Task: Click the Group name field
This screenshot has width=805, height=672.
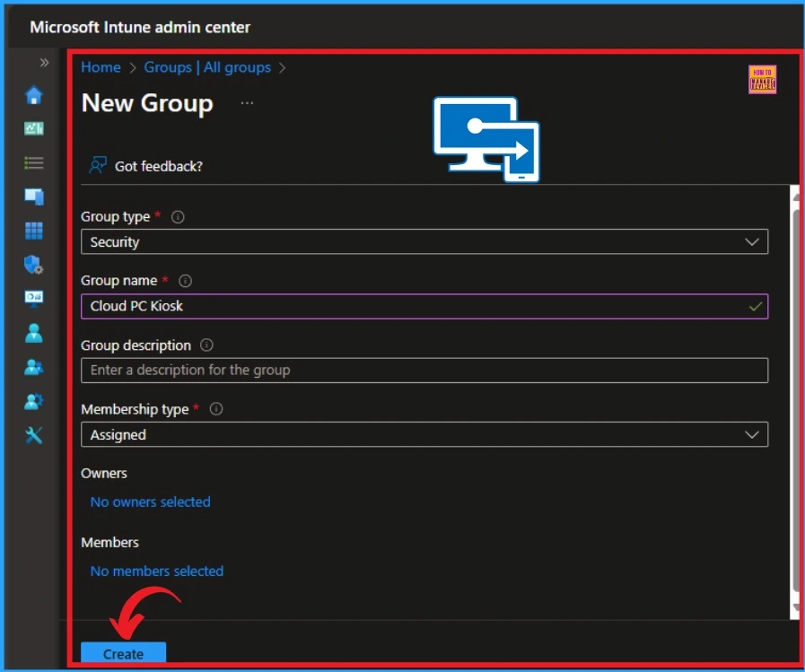Action: click(x=424, y=307)
